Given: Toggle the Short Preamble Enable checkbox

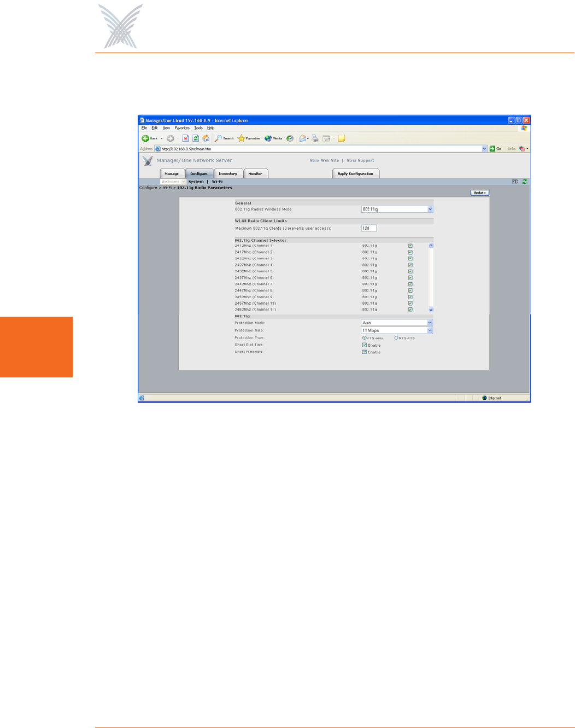Looking at the screenshot, I should pos(365,352).
